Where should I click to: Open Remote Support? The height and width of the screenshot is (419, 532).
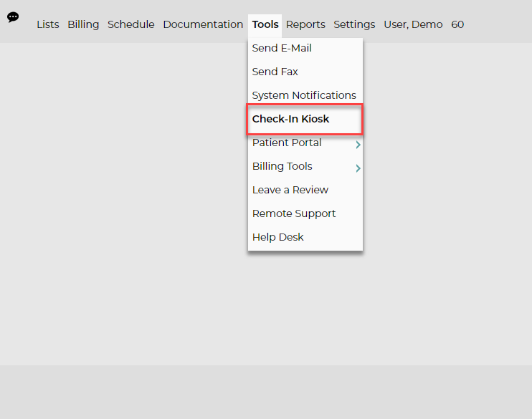pyautogui.click(x=305, y=213)
